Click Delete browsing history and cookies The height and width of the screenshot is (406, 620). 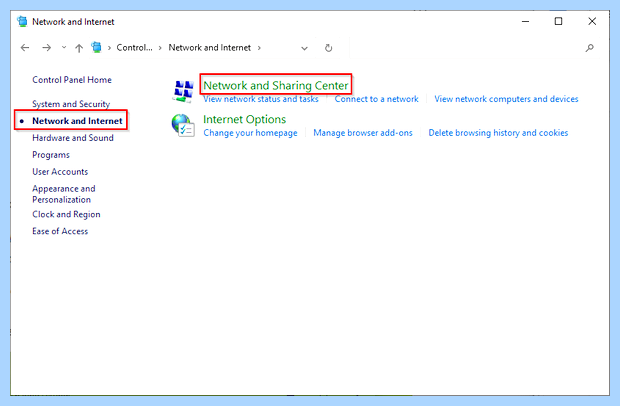pyautogui.click(x=498, y=133)
